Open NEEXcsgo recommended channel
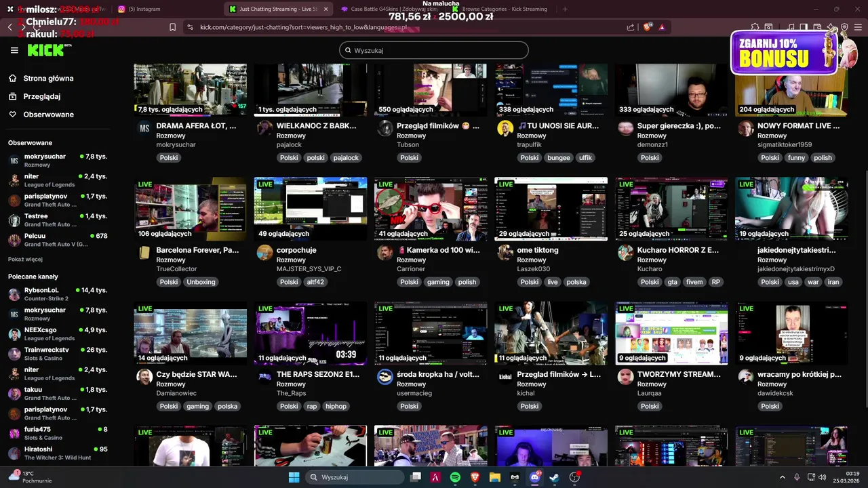 [58, 333]
